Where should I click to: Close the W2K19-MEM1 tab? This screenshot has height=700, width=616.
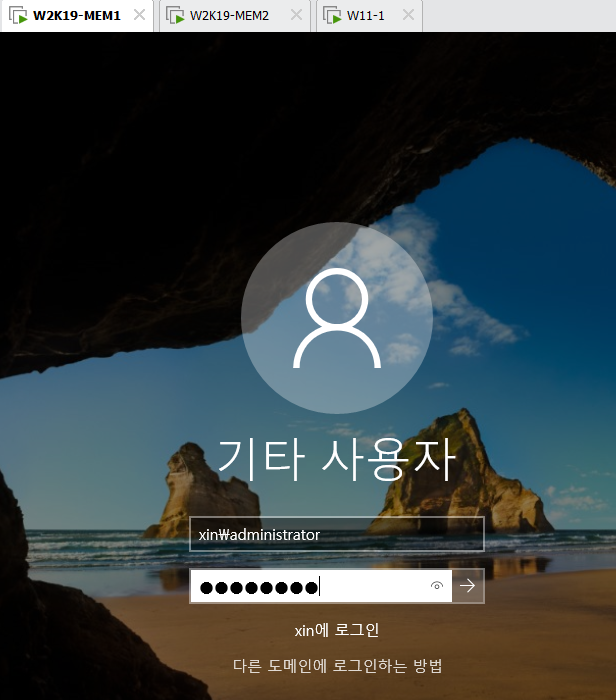(139, 15)
